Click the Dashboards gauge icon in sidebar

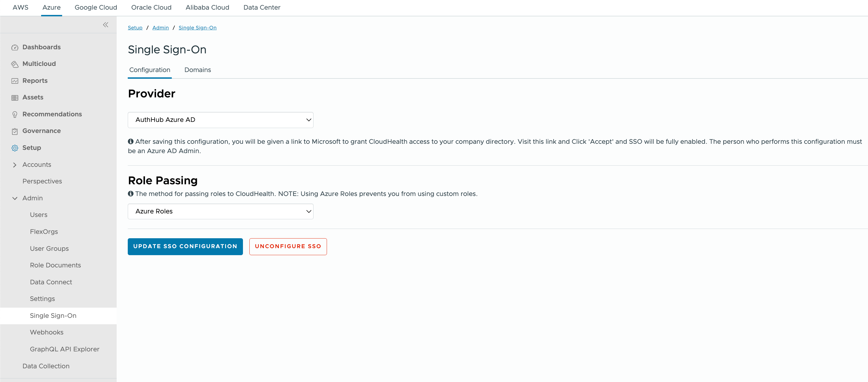point(15,48)
